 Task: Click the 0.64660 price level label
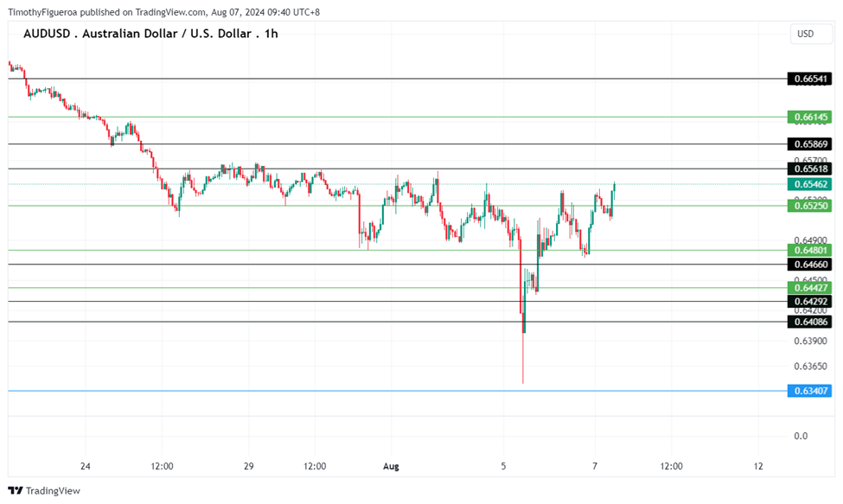coord(810,264)
